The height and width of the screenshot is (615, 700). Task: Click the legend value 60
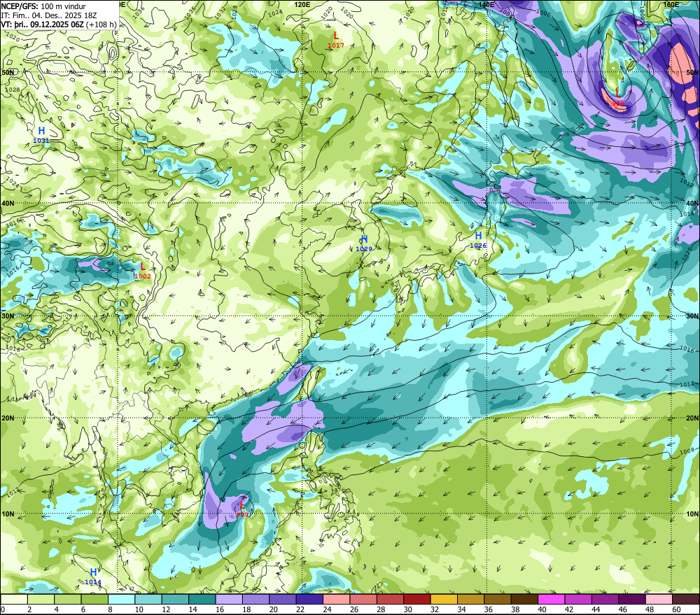[x=676, y=609]
